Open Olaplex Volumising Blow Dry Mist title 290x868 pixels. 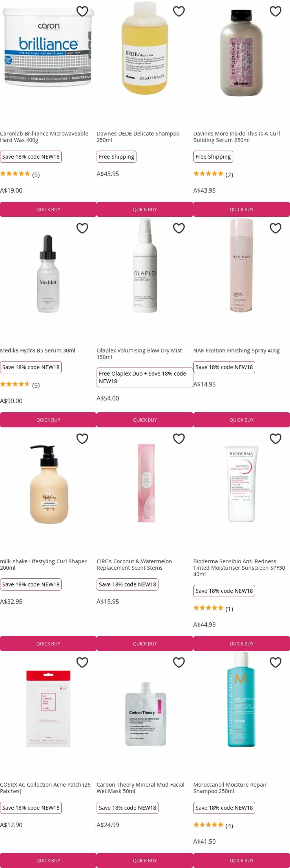(139, 354)
